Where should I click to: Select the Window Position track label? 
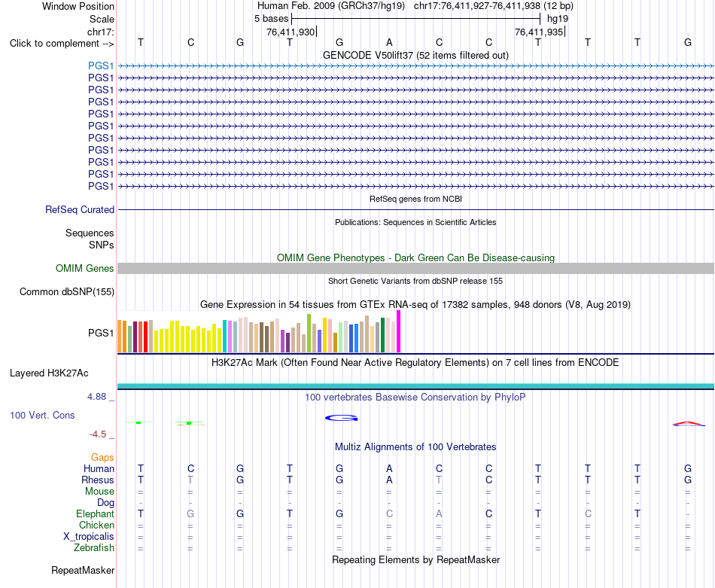(78, 6)
